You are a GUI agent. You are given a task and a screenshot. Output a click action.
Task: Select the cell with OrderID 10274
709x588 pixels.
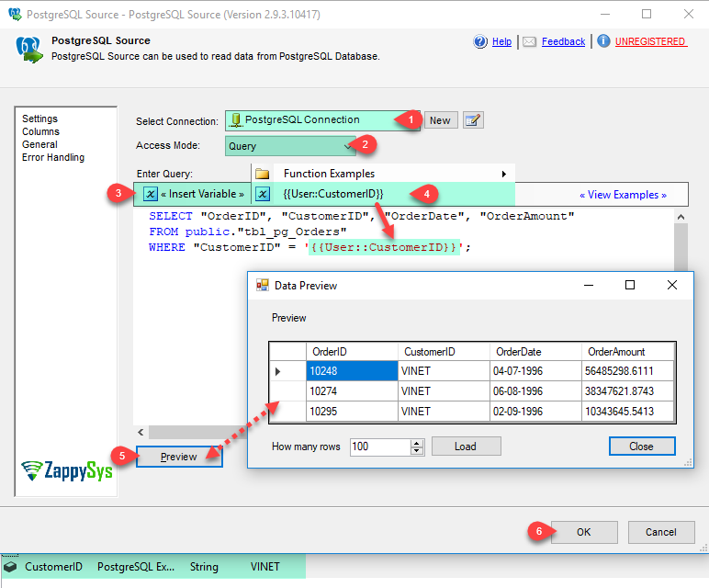(x=352, y=391)
